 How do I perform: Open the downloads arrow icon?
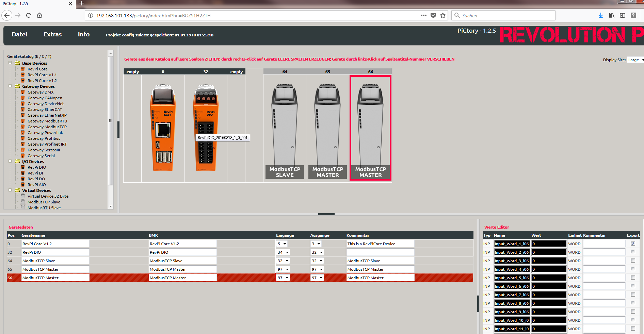pos(600,15)
